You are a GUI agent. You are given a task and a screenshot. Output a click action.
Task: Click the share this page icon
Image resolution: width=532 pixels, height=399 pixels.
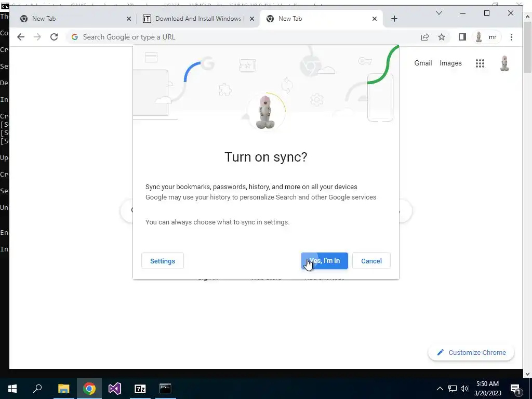click(x=425, y=37)
